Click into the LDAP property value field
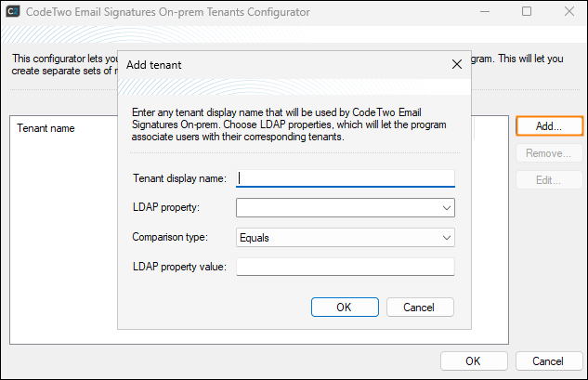Image resolution: width=588 pixels, height=380 pixels. click(x=346, y=267)
